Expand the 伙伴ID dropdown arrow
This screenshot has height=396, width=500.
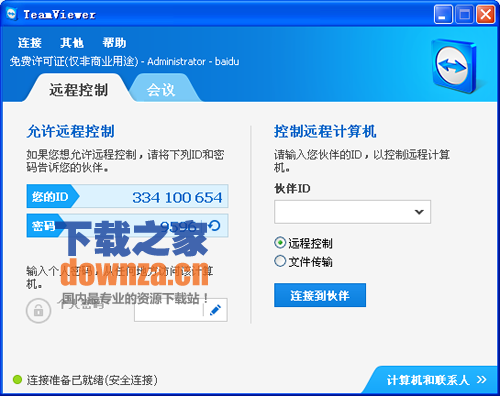click(419, 212)
